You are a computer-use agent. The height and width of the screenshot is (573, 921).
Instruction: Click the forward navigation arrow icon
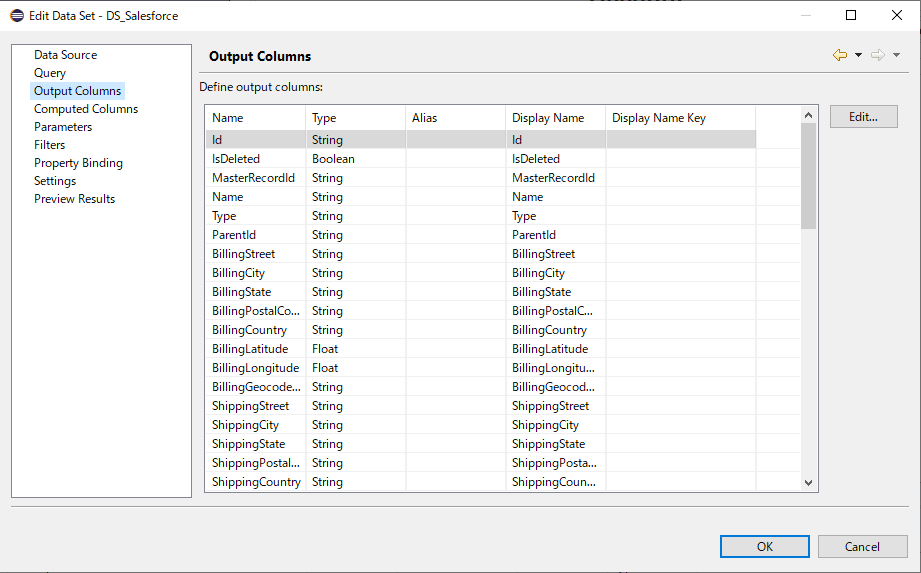pyautogui.click(x=877, y=55)
